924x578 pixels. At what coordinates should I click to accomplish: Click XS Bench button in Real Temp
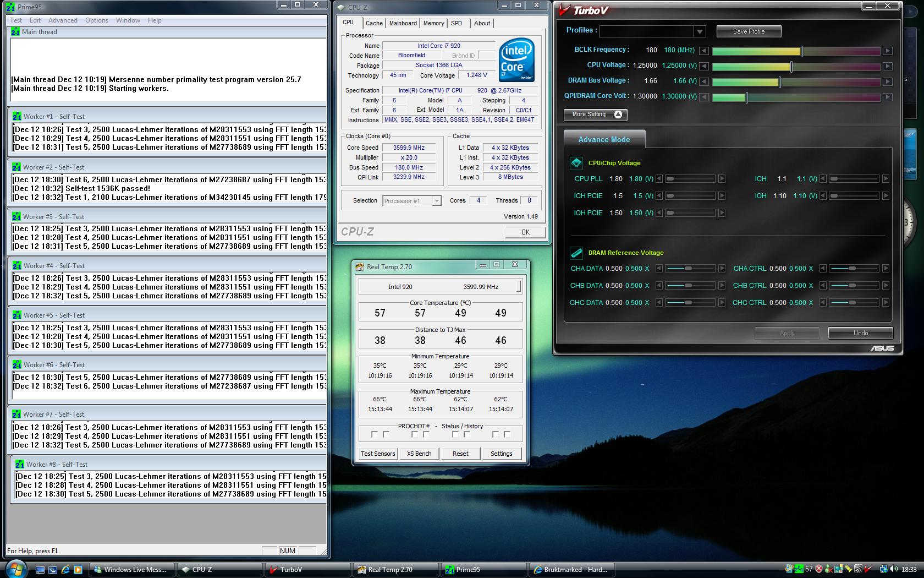point(419,454)
